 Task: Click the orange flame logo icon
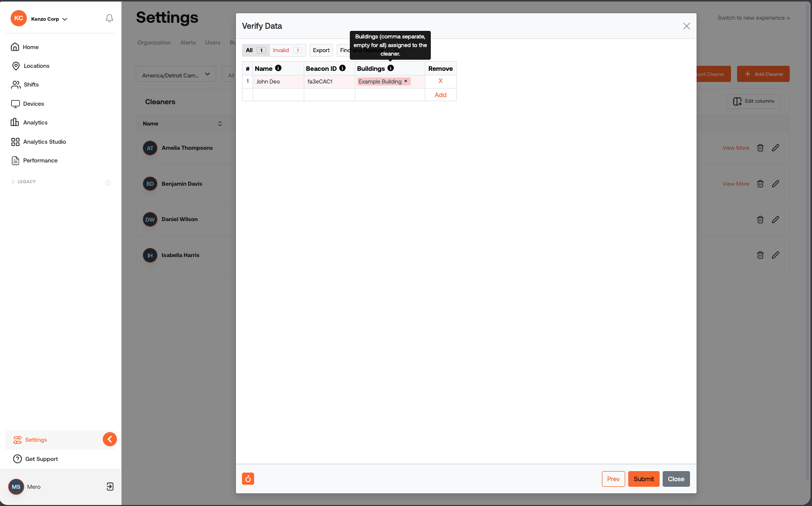pos(248,479)
